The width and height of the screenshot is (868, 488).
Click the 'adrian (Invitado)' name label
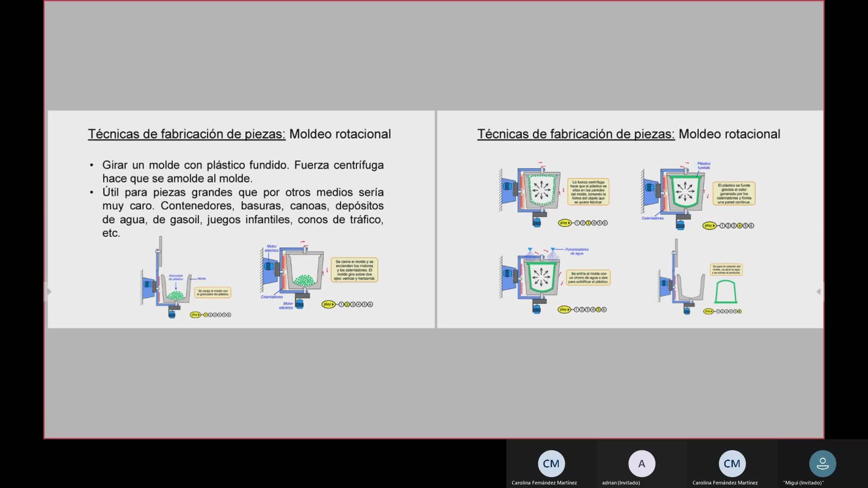[621, 483]
